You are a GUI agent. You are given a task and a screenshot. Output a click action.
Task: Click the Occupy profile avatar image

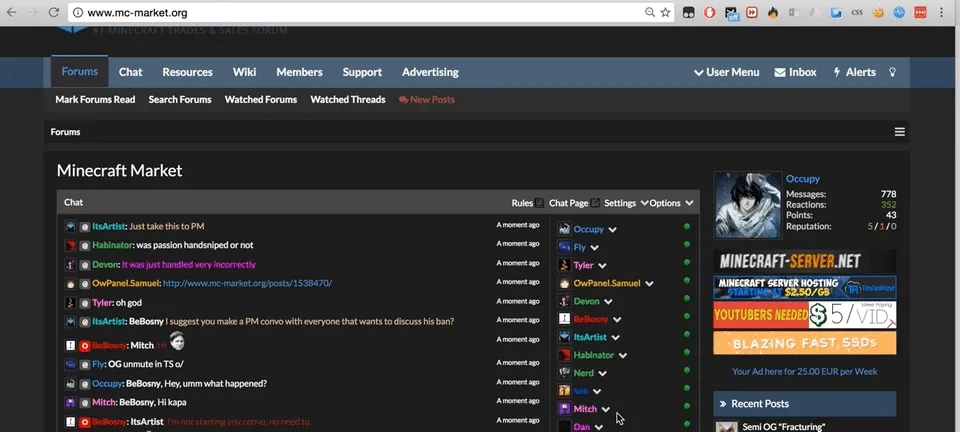748,205
